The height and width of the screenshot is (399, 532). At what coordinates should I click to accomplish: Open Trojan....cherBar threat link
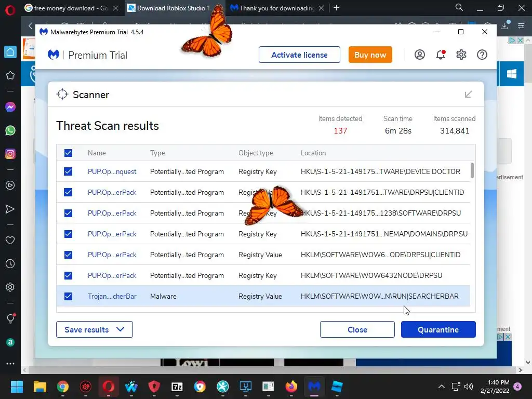coord(112,296)
